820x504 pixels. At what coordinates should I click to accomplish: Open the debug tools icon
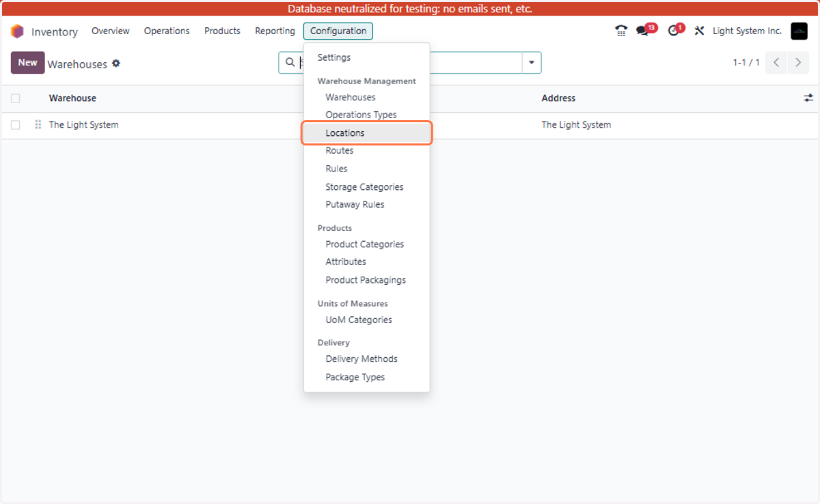(x=699, y=31)
